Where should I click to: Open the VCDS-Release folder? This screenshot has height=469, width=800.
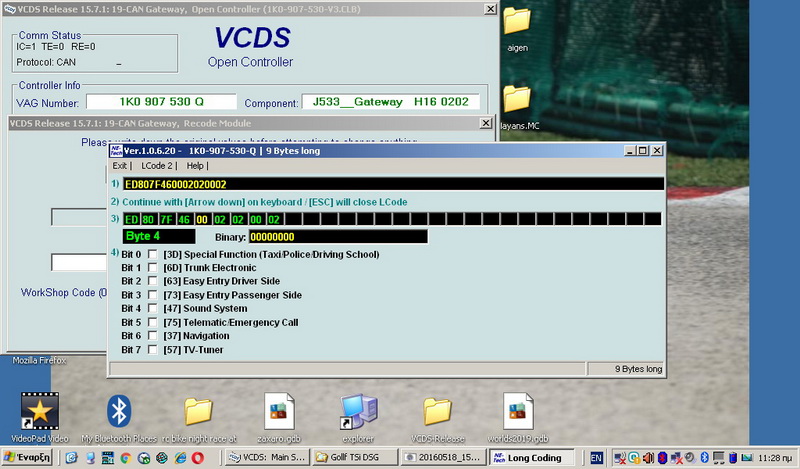point(438,411)
